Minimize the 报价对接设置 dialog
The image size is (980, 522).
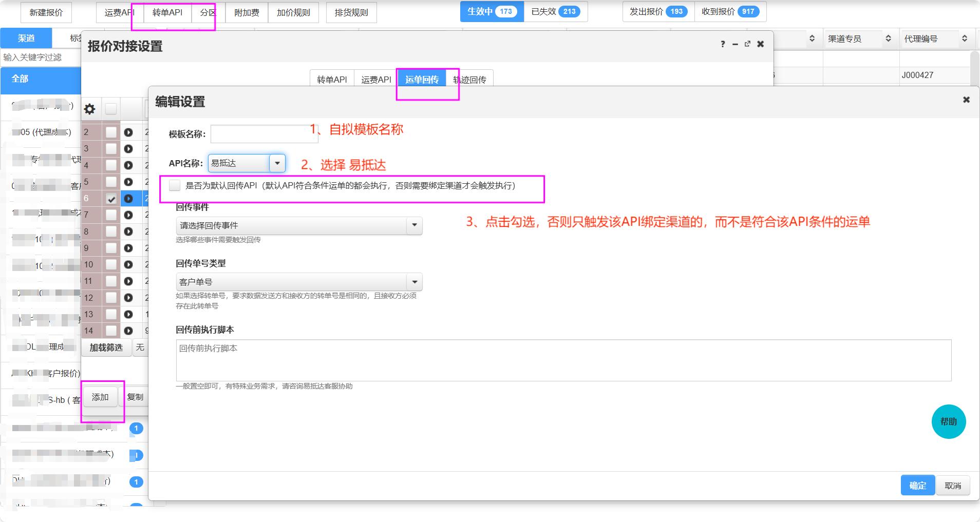[x=735, y=44]
